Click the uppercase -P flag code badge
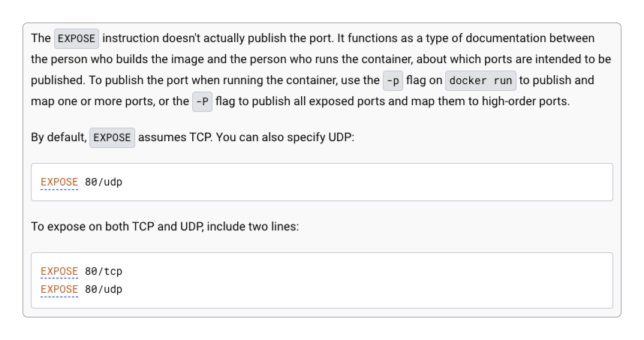 coord(202,101)
